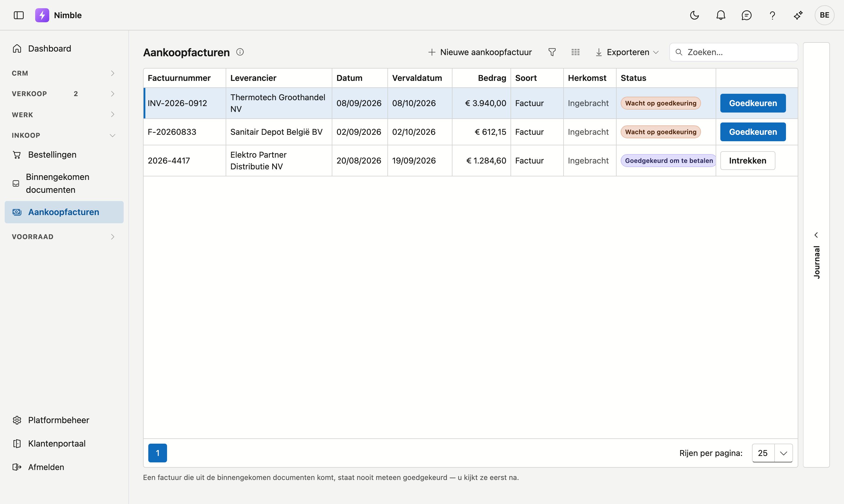This screenshot has width=844, height=504.
Task: Select amount € 1.284,60 cell
Action: [481, 161]
